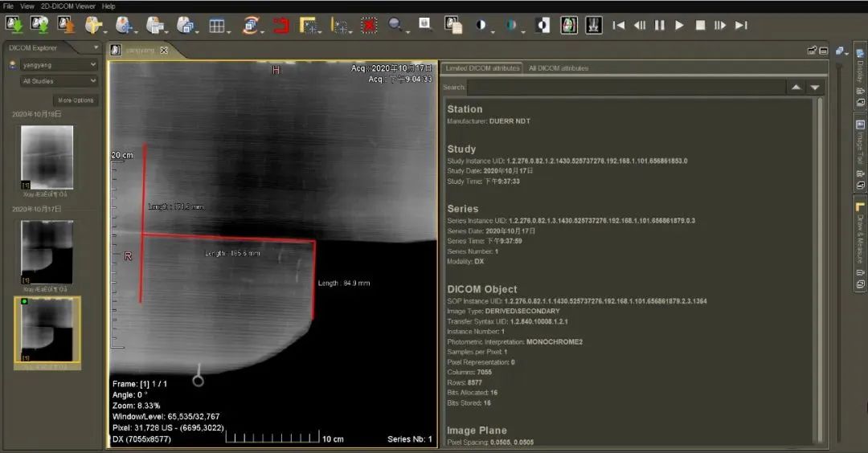Click the copy image to clipboard icon
This screenshot has height=453, width=868.
[453, 26]
